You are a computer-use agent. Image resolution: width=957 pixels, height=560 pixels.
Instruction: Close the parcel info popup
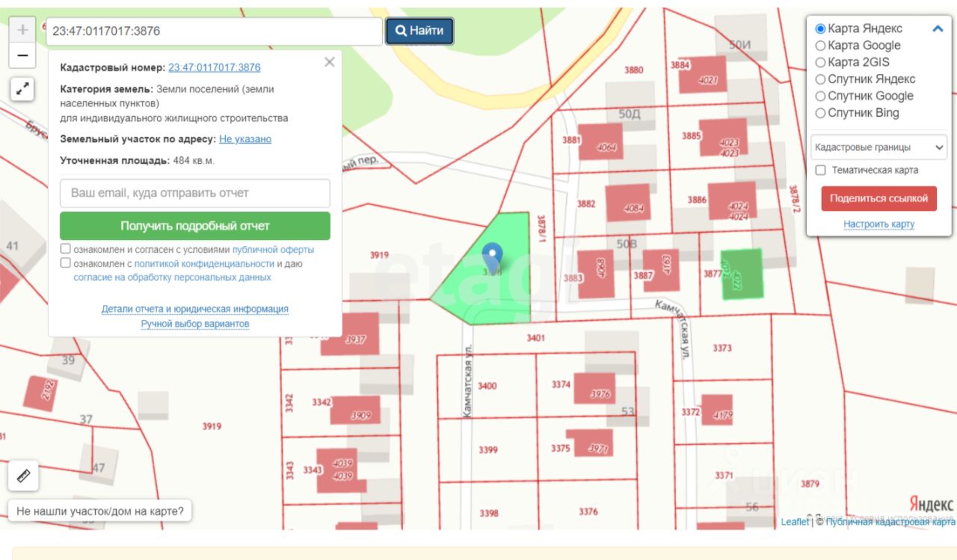click(x=330, y=62)
